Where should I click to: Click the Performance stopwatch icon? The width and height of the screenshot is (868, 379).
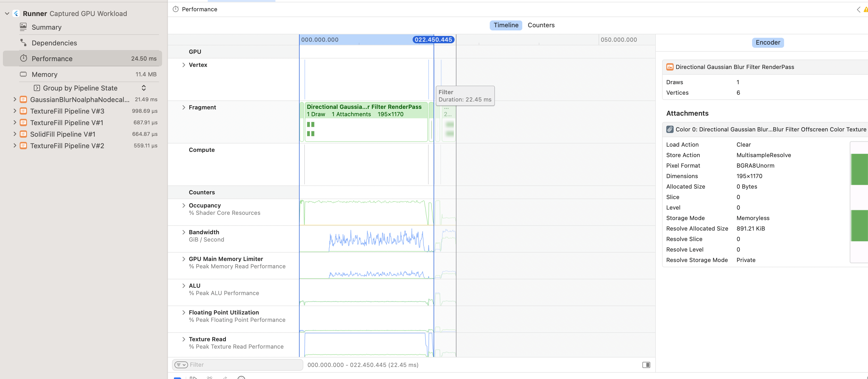(23, 58)
